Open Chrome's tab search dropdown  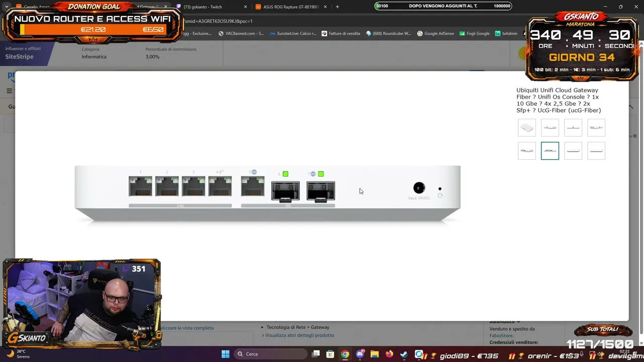pos(7,7)
